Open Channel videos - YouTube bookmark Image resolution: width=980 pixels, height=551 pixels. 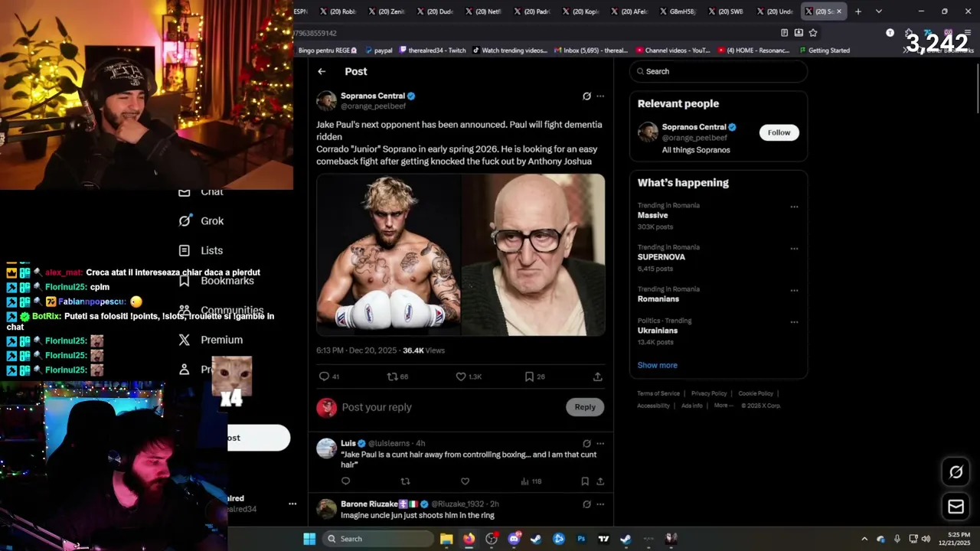673,51
